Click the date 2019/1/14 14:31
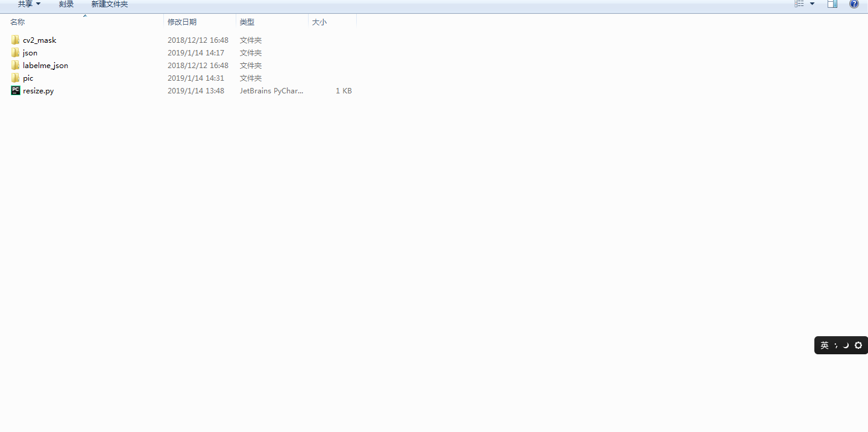 click(x=196, y=78)
